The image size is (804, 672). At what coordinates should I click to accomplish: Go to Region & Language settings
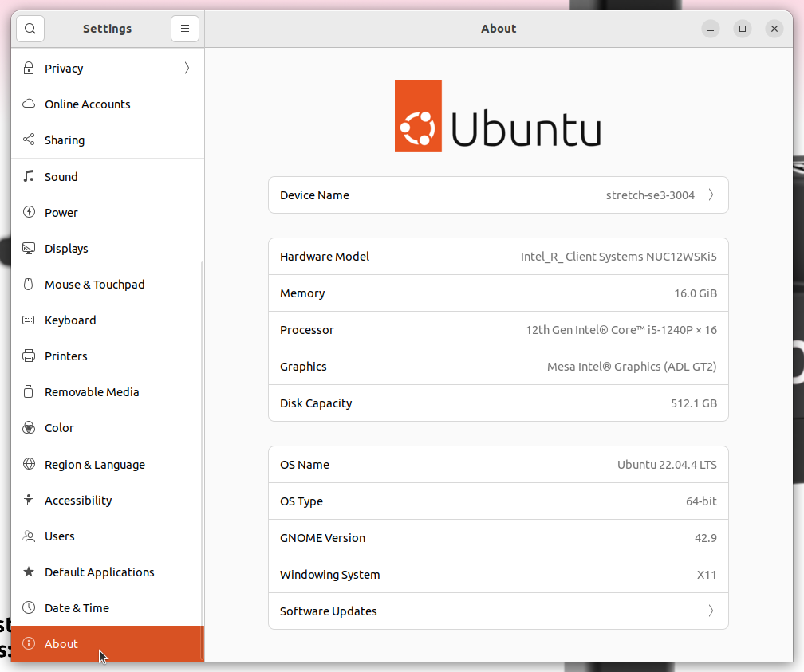pos(108,465)
